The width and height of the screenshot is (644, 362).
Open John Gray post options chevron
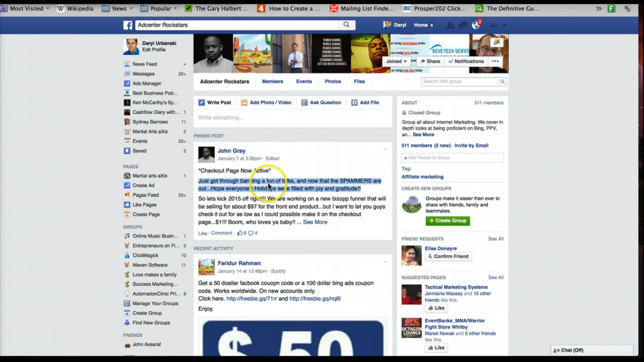point(385,149)
